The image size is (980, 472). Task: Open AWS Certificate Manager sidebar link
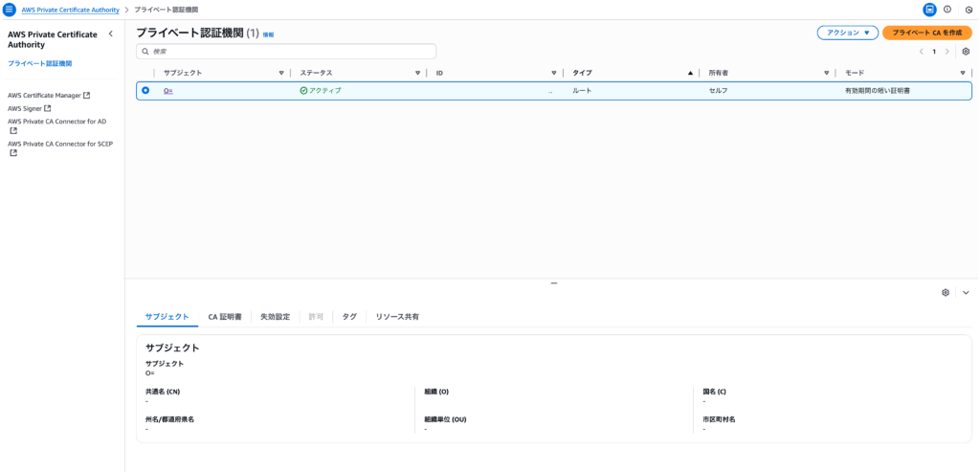pos(44,96)
